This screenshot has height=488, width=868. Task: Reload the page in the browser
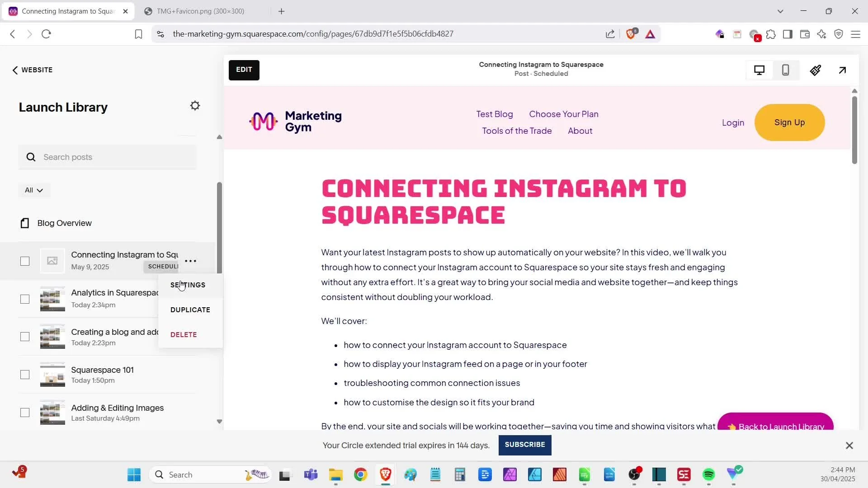(46, 34)
